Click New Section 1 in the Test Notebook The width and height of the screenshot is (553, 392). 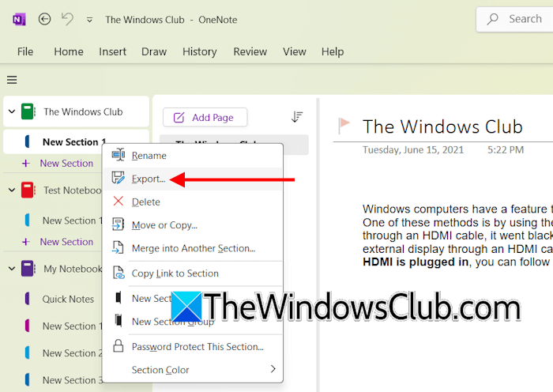(73, 220)
